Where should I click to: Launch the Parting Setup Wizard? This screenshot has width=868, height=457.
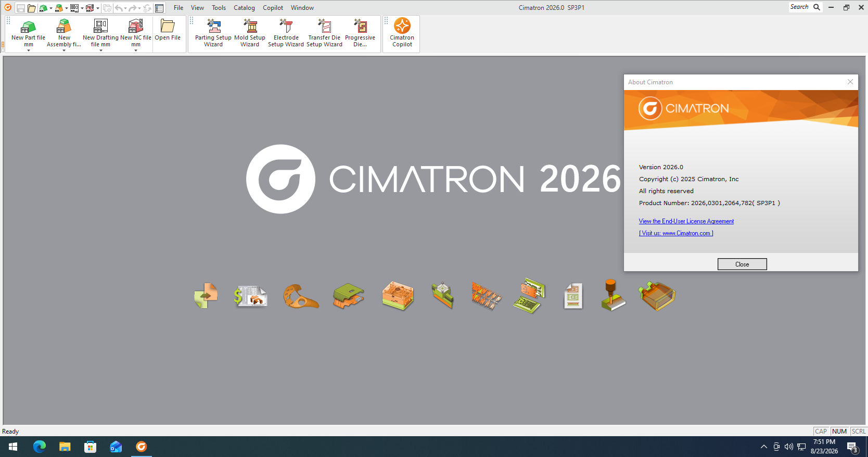(213, 33)
